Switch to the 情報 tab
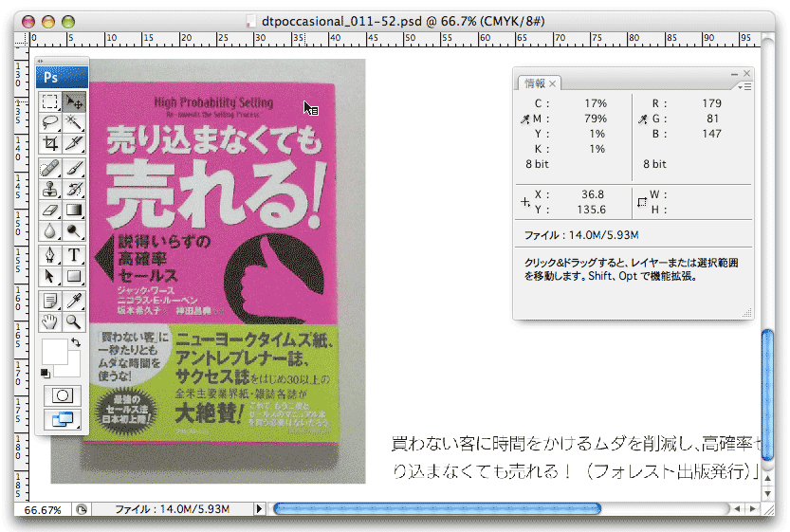790x532 pixels. pyautogui.click(x=535, y=83)
